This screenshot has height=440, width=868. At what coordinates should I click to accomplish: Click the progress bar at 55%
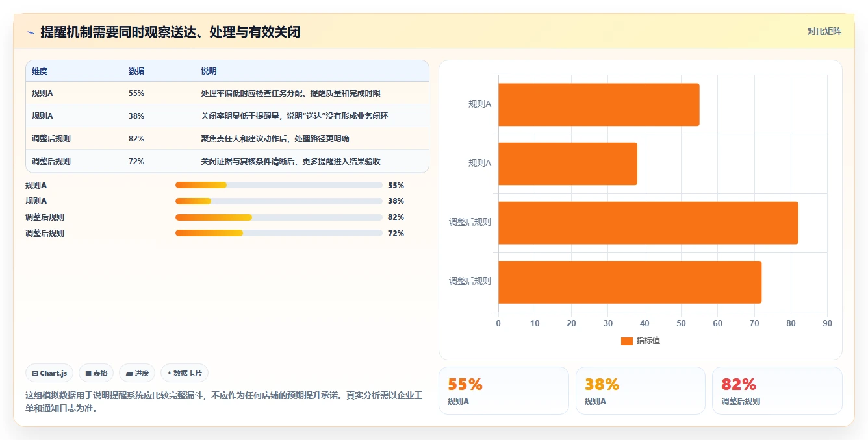pyautogui.click(x=279, y=185)
